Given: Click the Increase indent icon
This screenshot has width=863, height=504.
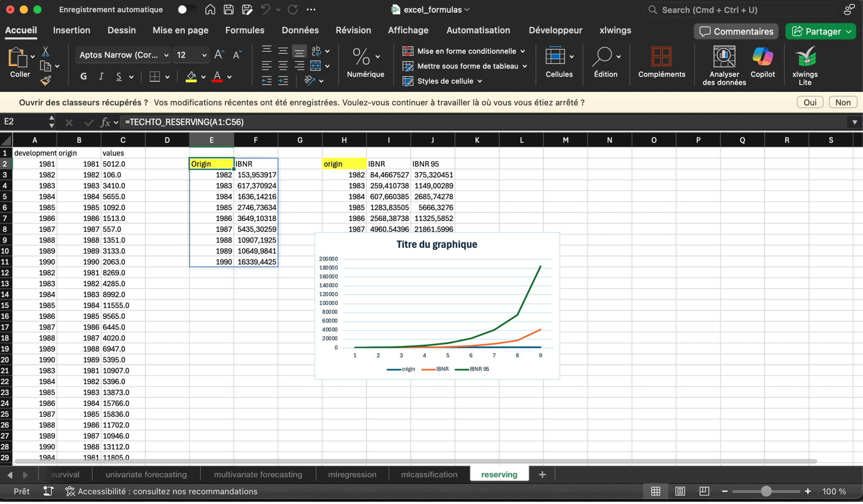Looking at the screenshot, I should (283, 81).
